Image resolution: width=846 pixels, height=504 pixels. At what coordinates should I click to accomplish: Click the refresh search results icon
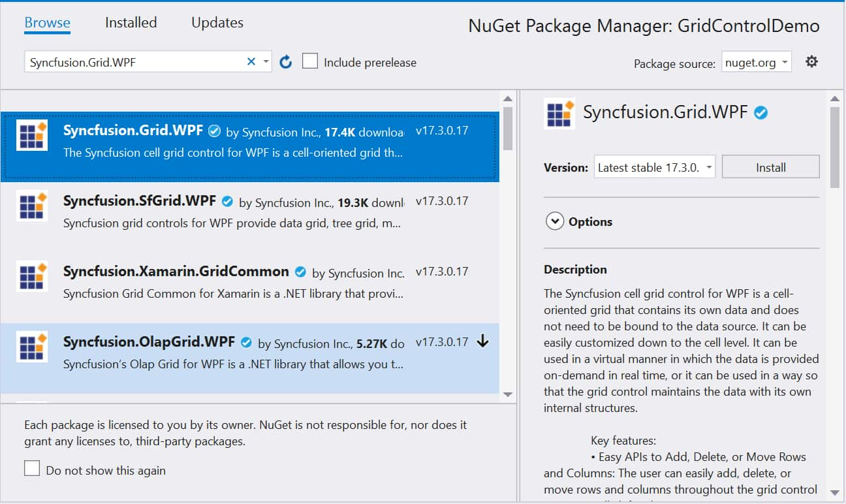click(285, 62)
